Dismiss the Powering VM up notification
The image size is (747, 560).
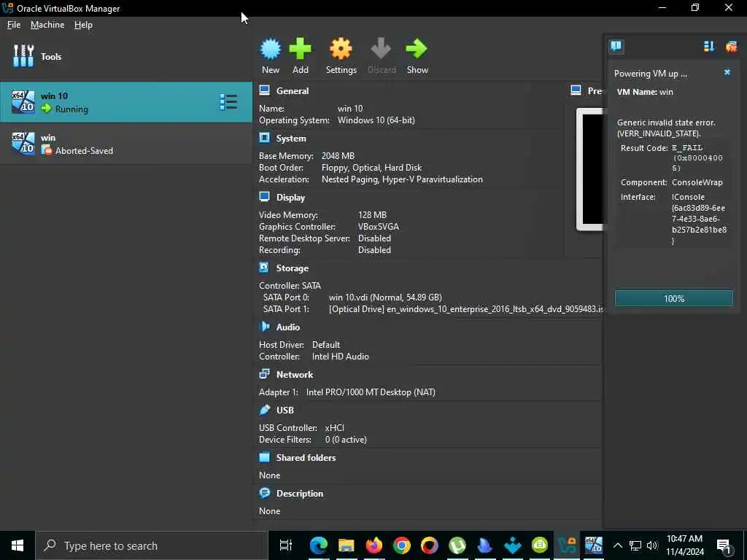(727, 72)
